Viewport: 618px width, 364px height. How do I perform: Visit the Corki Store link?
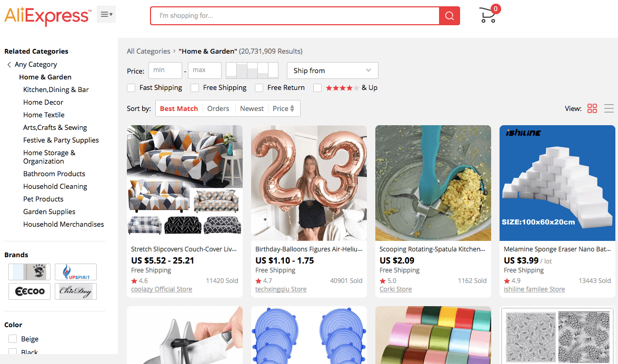pos(396,289)
